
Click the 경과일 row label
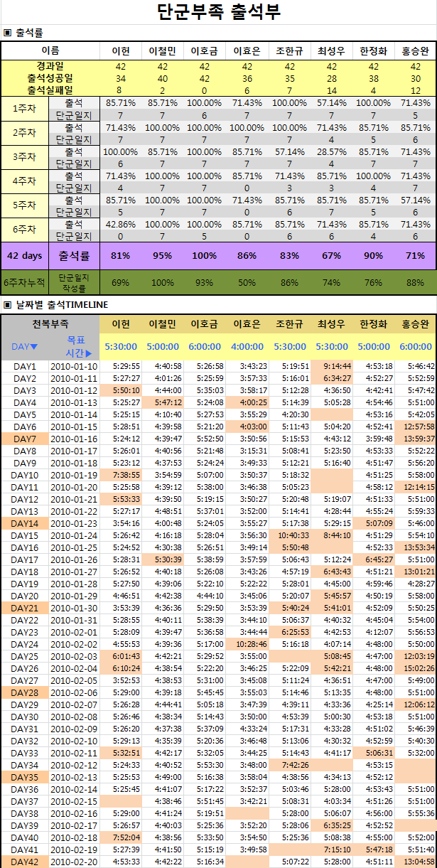pos(50,66)
